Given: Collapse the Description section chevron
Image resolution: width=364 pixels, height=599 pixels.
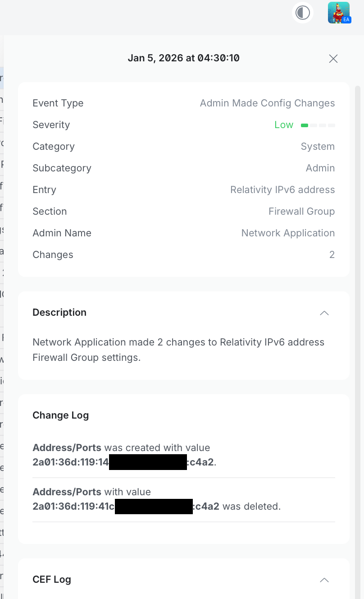Looking at the screenshot, I should [324, 313].
